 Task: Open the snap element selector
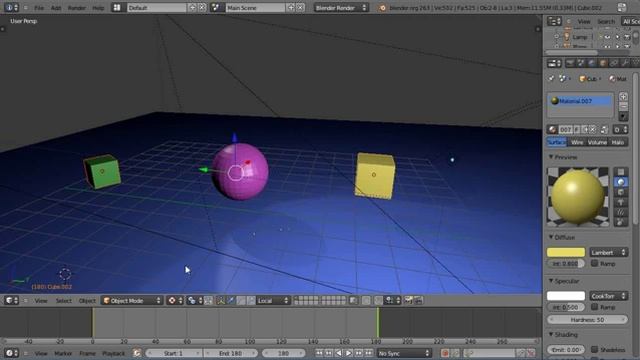tap(393, 301)
